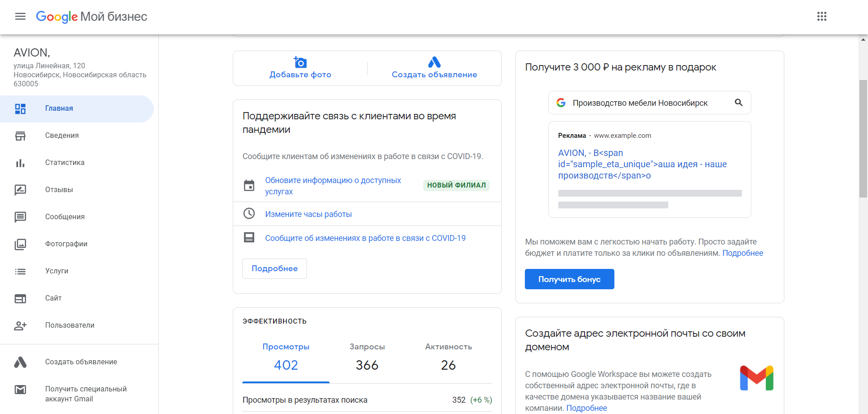Screen dimensions: 868x414
Task: Click the Отзывы review icon
Action: point(20,190)
